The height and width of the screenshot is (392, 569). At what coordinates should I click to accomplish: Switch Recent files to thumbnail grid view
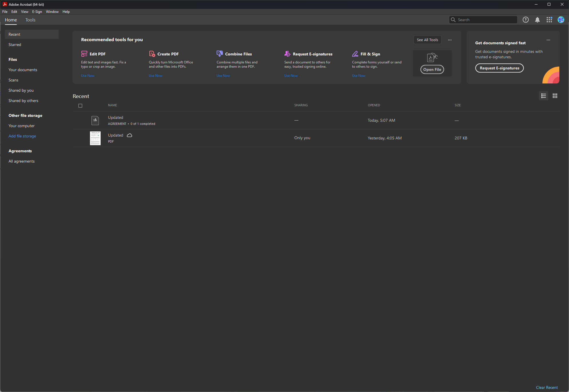coord(555,96)
